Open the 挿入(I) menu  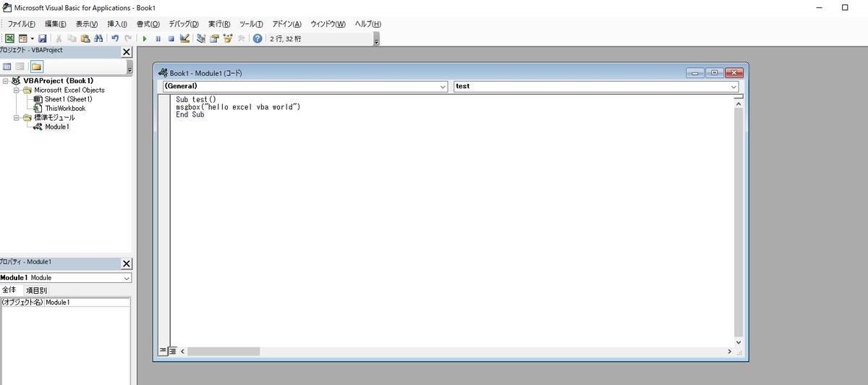pyautogui.click(x=117, y=24)
